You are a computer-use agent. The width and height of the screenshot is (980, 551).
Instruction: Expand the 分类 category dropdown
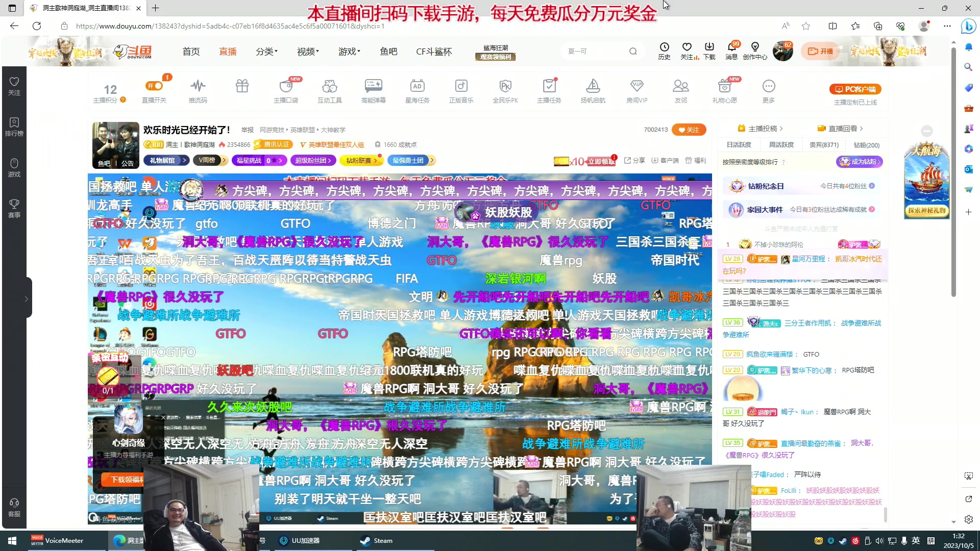(266, 52)
